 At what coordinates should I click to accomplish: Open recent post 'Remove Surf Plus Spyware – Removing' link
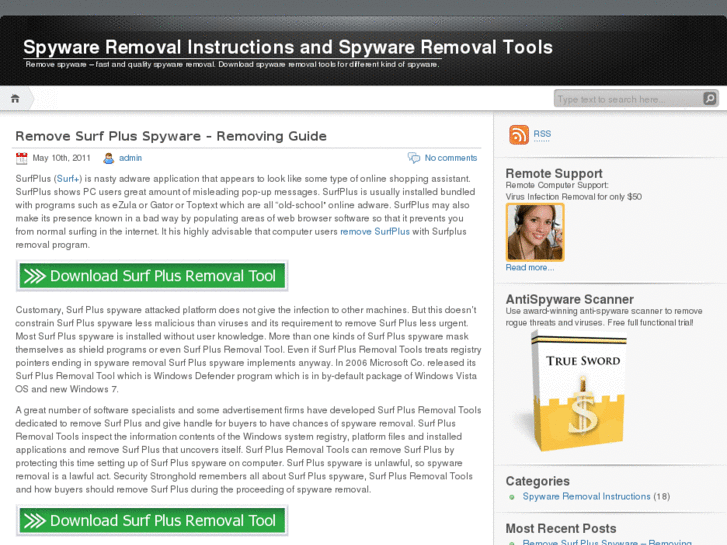coord(607,542)
